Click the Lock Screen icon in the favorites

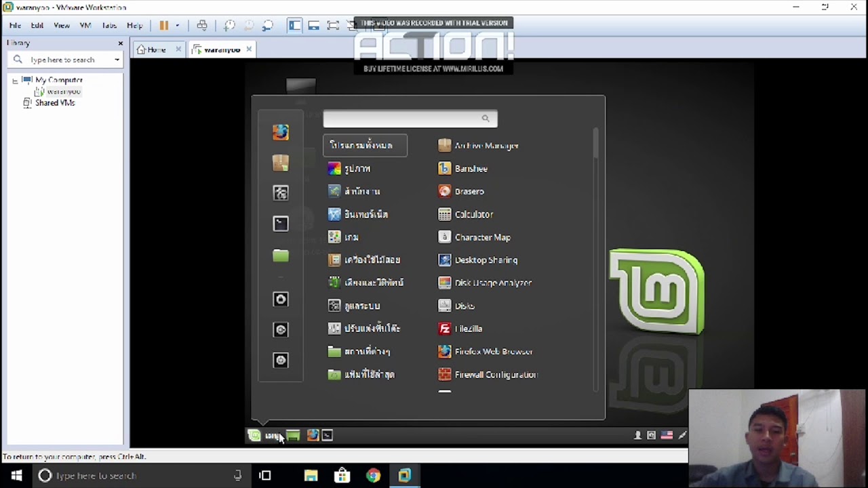point(281,299)
